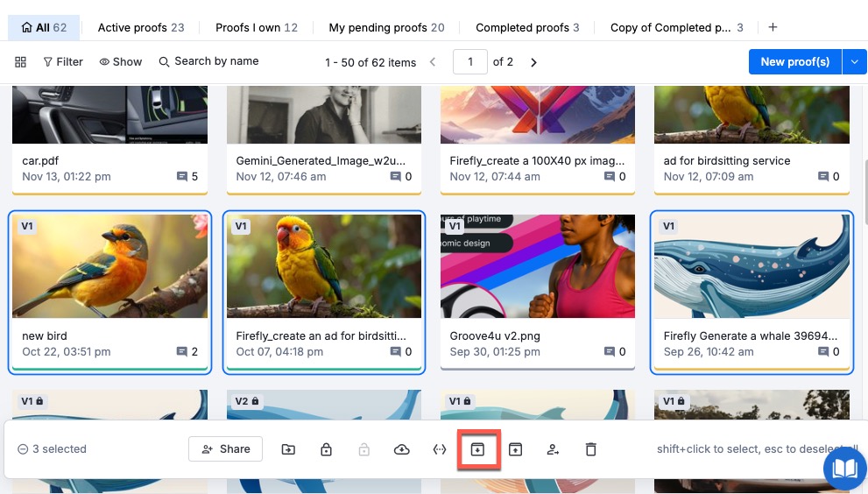Change owner of selected proofs icon
868x494 pixels.
pyautogui.click(x=553, y=449)
